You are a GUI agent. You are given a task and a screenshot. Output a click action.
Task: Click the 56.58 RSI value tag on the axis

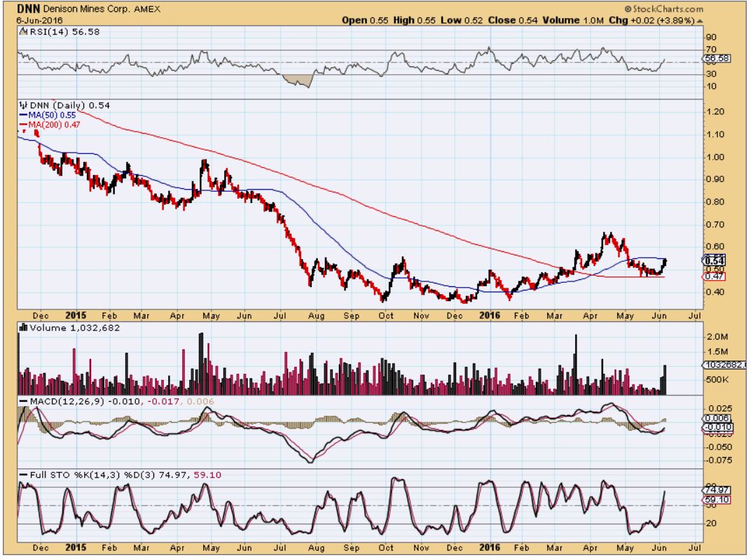pos(716,59)
